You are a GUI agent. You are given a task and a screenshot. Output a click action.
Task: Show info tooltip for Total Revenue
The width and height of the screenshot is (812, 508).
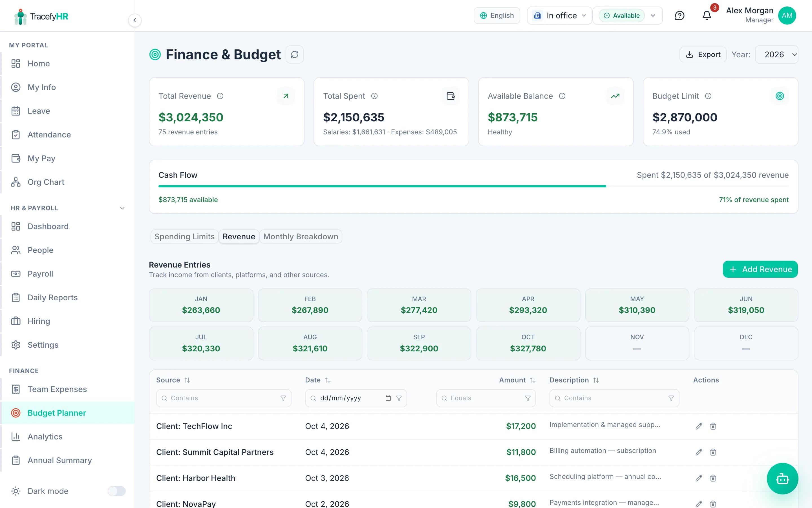pyautogui.click(x=220, y=96)
